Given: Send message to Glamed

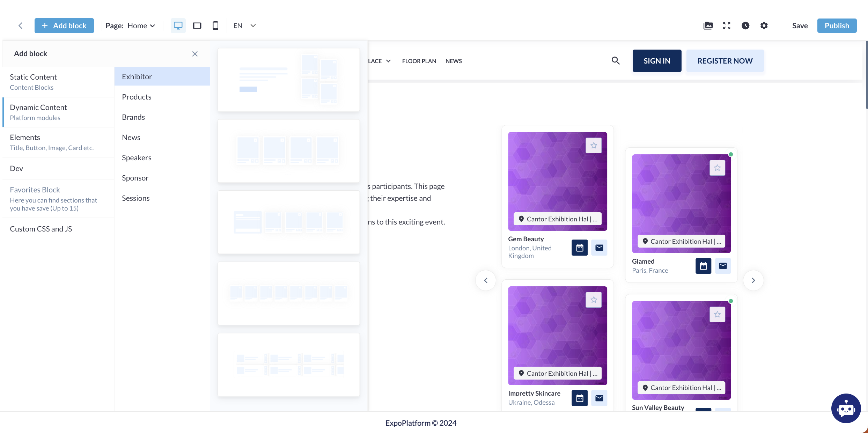Looking at the screenshot, I should tap(723, 266).
